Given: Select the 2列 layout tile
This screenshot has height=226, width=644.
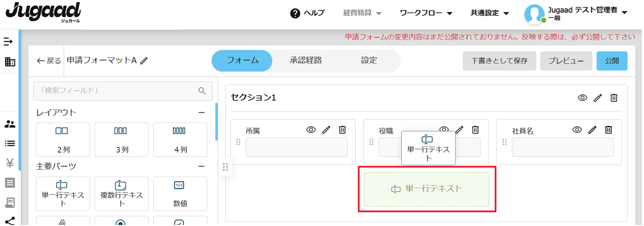Looking at the screenshot, I should click(x=63, y=140).
